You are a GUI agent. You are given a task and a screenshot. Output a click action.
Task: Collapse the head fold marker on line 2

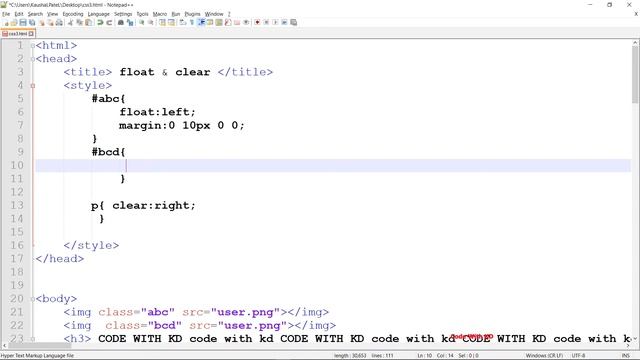tap(33, 59)
